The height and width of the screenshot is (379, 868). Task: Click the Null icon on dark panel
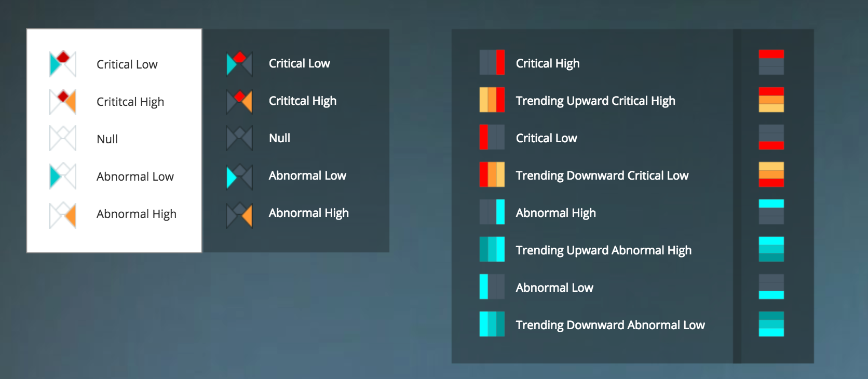click(239, 138)
